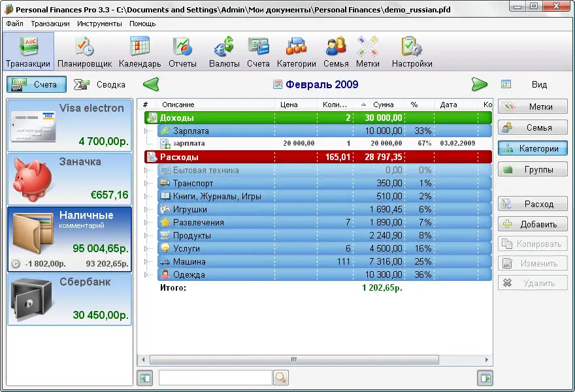Click the scrollbar left arrow
The width and height of the screenshot is (575, 392).
(143, 360)
